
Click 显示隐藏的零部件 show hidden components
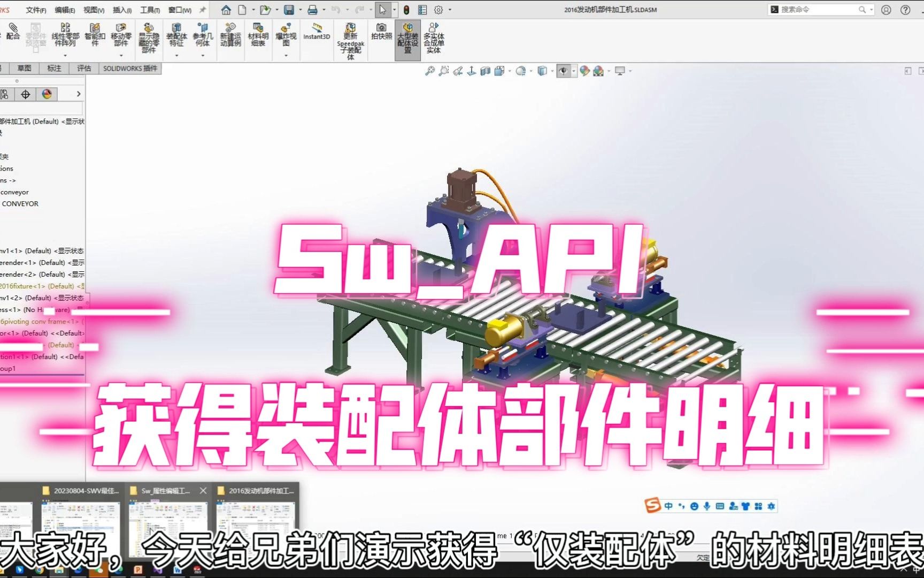[x=149, y=39]
